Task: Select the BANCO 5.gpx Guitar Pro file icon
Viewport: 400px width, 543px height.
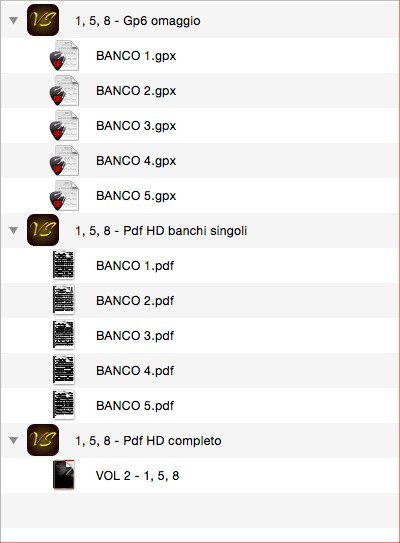Action: (64, 195)
